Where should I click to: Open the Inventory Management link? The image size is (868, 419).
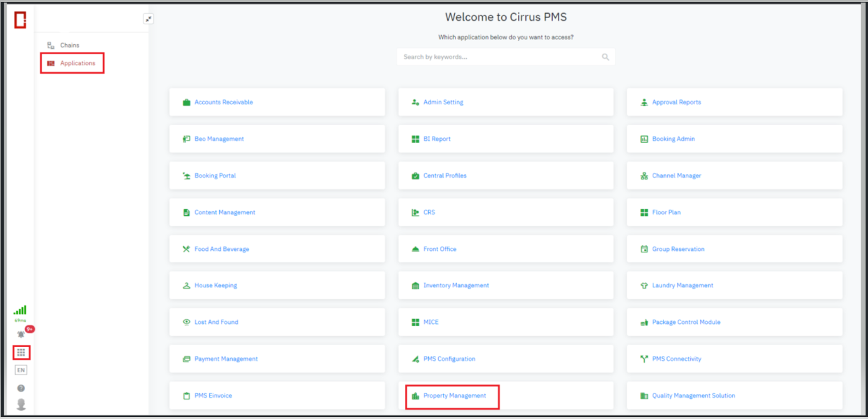pyautogui.click(x=456, y=285)
